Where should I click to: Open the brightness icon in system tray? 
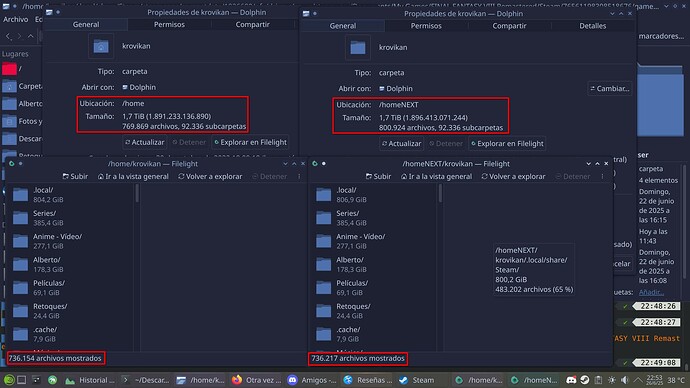pyautogui.click(x=612, y=380)
